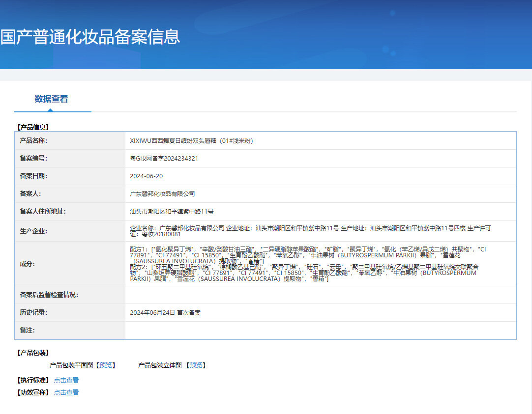This screenshot has width=532, height=414.
Task: Click the 【产品信息】 section heading
Action: (33, 127)
